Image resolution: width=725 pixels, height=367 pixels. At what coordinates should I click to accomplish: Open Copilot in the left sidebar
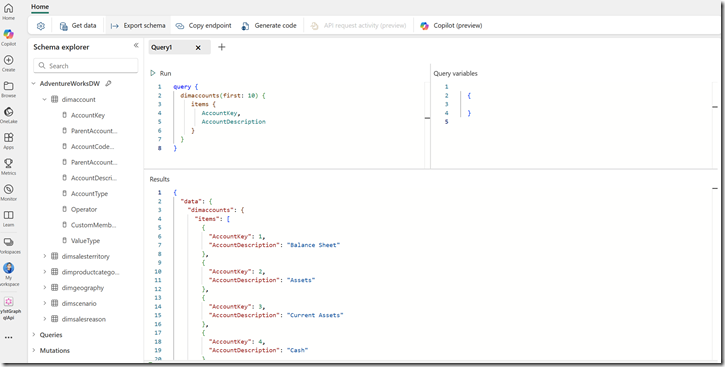[x=8, y=37]
